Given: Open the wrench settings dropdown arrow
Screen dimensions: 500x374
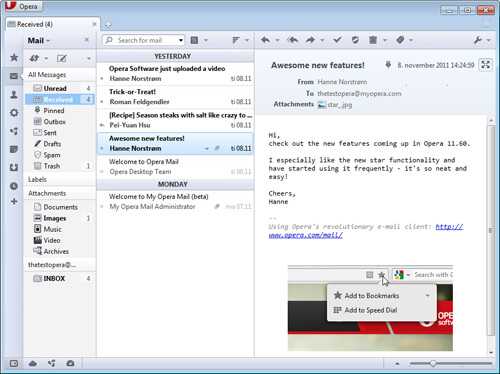Looking at the screenshot, I should (488, 40).
